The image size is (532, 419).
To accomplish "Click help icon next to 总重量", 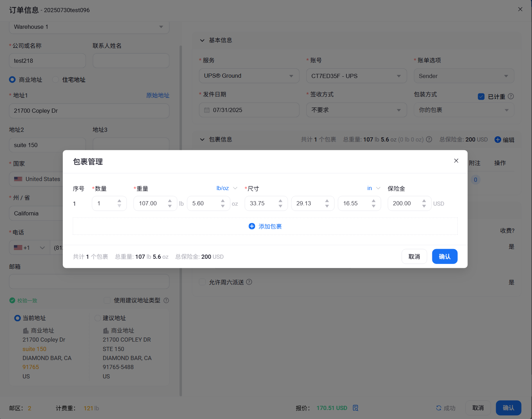I will click(x=429, y=139).
